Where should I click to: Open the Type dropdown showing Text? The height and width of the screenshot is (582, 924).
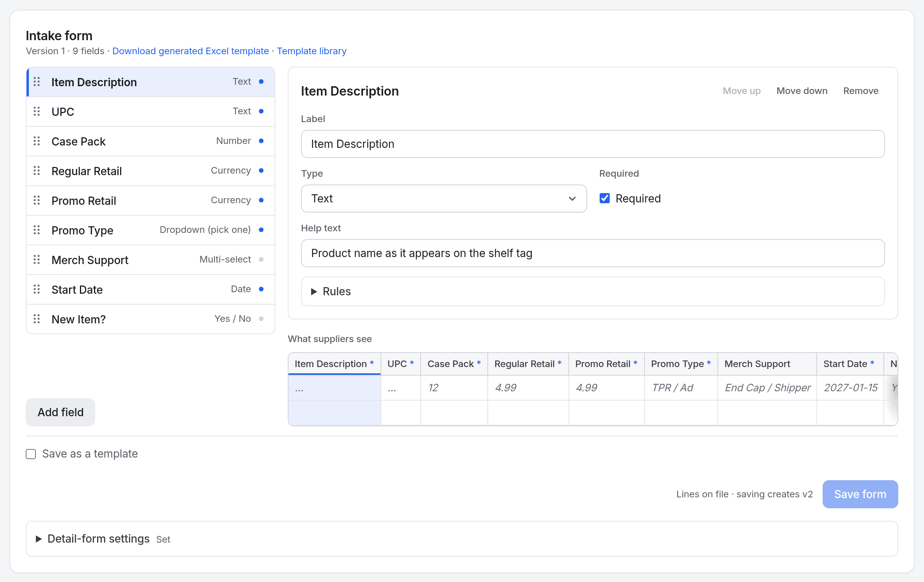point(444,199)
